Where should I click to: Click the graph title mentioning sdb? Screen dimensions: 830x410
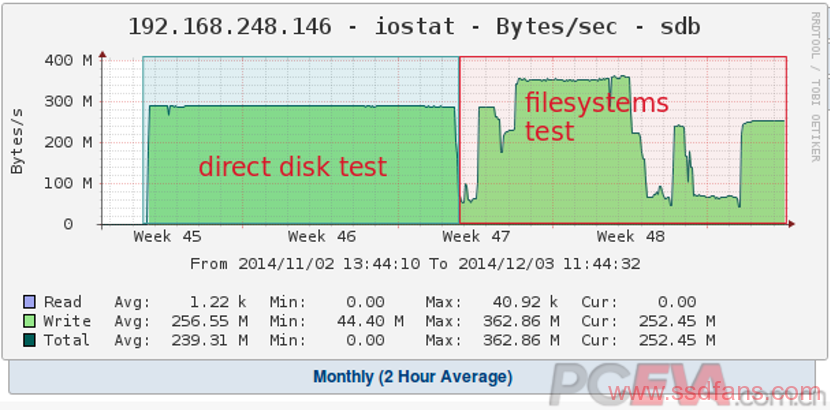414,26
